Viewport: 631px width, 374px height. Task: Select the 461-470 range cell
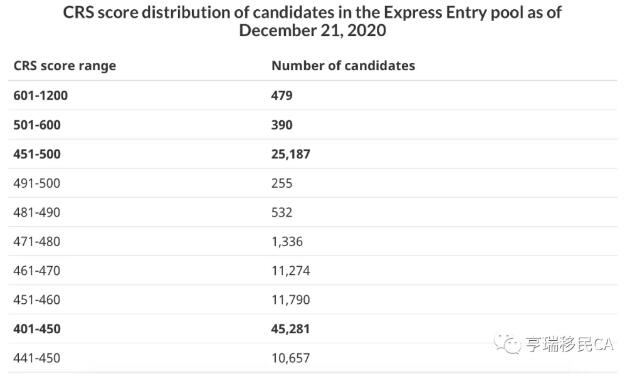point(37,271)
